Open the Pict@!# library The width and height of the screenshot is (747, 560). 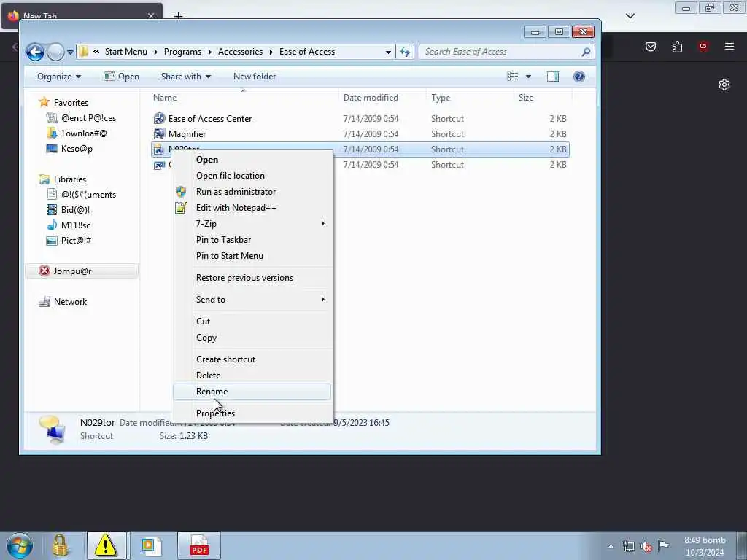(76, 241)
